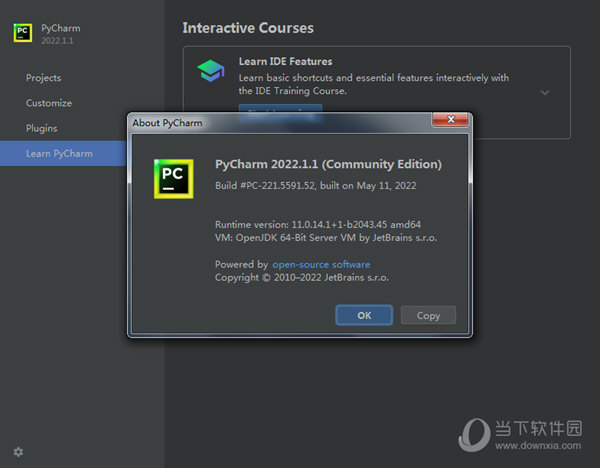Viewport: 600px width, 468px height.
Task: Copy the About PyCharm information
Action: coord(428,315)
